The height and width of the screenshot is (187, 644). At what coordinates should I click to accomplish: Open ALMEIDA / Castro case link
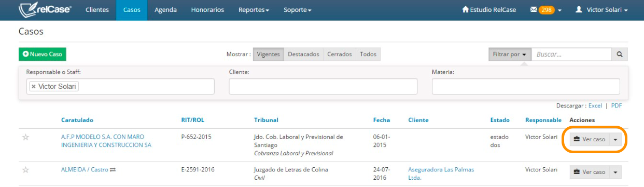coord(85,170)
